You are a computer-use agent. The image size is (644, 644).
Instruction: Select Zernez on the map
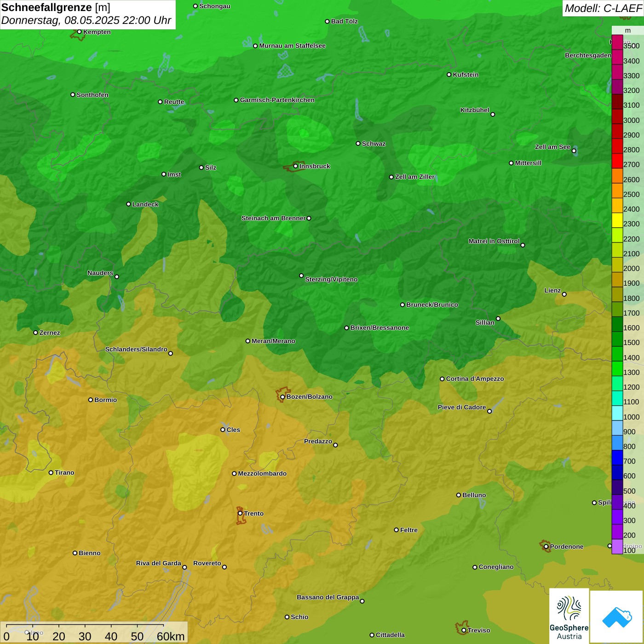coord(50,333)
